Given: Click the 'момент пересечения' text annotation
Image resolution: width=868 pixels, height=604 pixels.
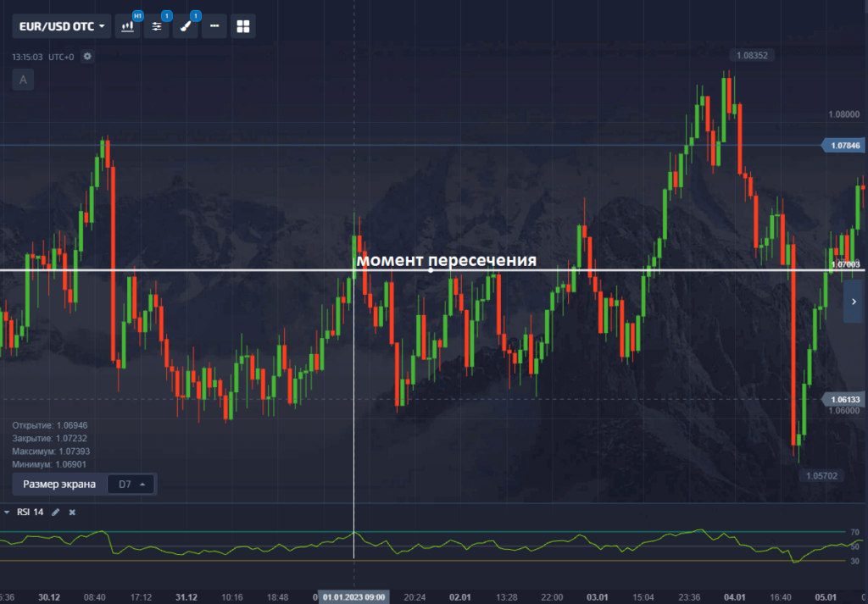Looking at the screenshot, I should tap(446, 259).
